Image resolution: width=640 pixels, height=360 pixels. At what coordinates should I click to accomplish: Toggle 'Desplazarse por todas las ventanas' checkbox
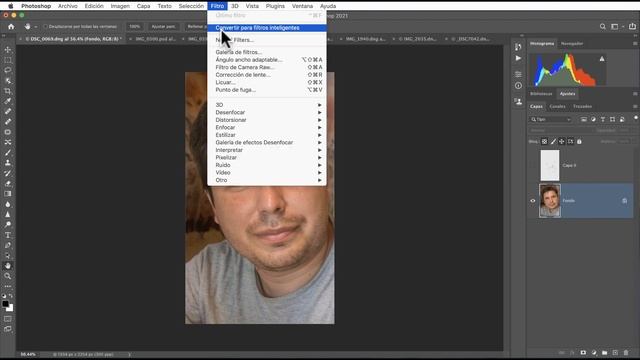pyautogui.click(x=45, y=27)
